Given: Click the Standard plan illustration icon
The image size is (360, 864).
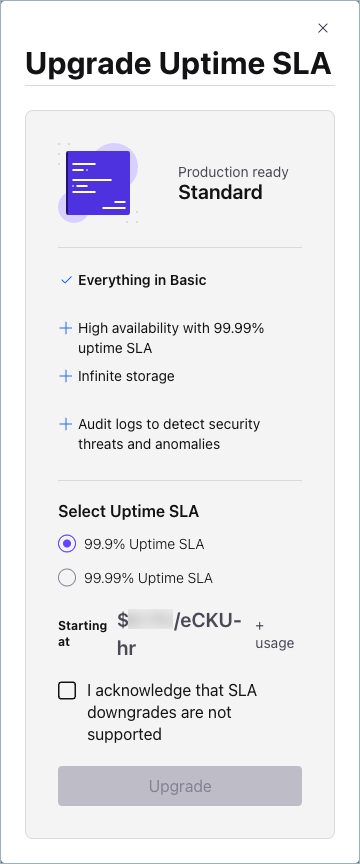Looking at the screenshot, I should click(98, 182).
